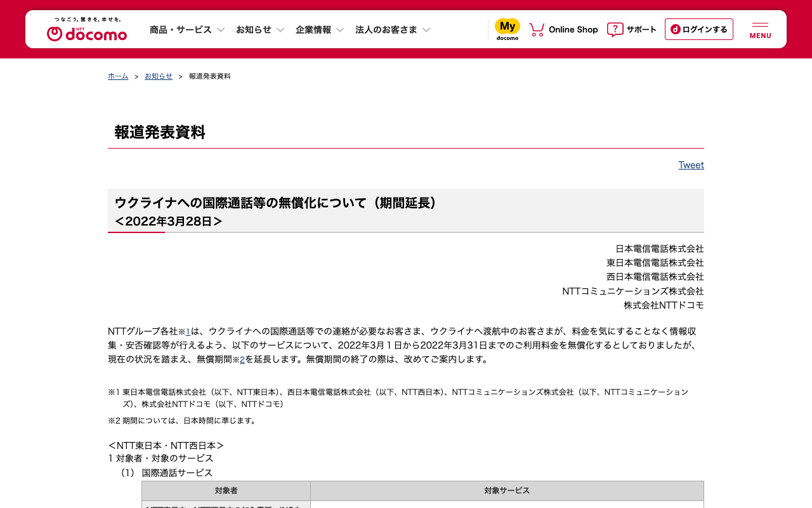Expand the 企業情報 dropdown chevron
This screenshot has width=812, height=508.
click(340, 30)
